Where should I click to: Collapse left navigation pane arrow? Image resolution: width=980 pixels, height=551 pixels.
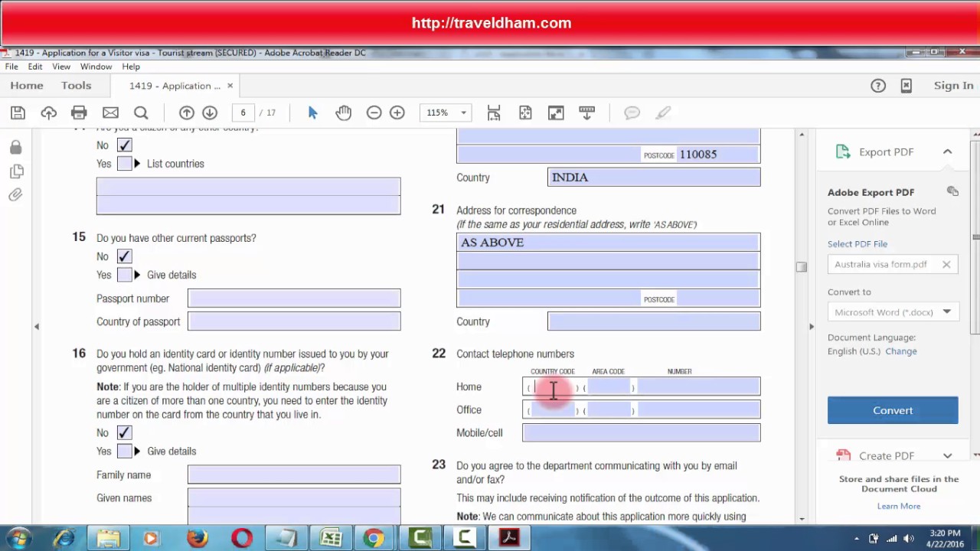pyautogui.click(x=36, y=327)
